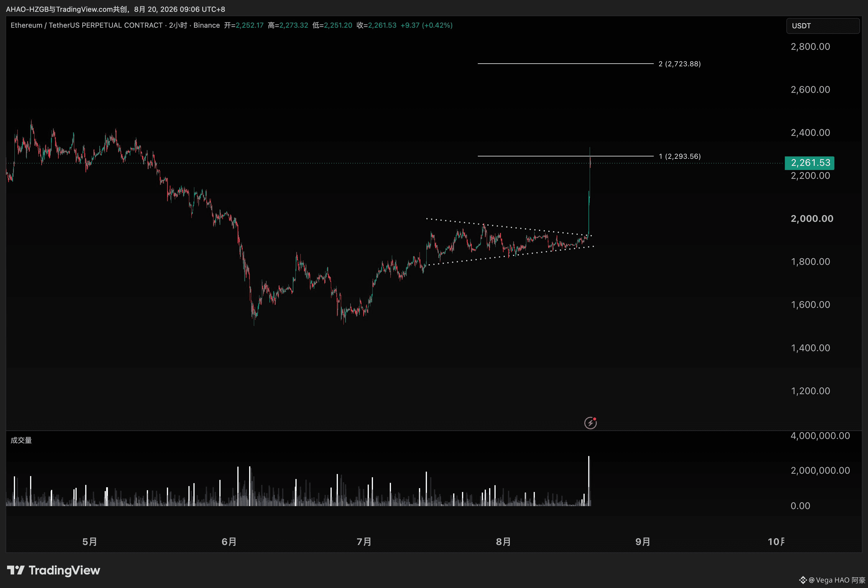Click the 2,800.00 price axis label
The image size is (868, 588).
[811, 47]
